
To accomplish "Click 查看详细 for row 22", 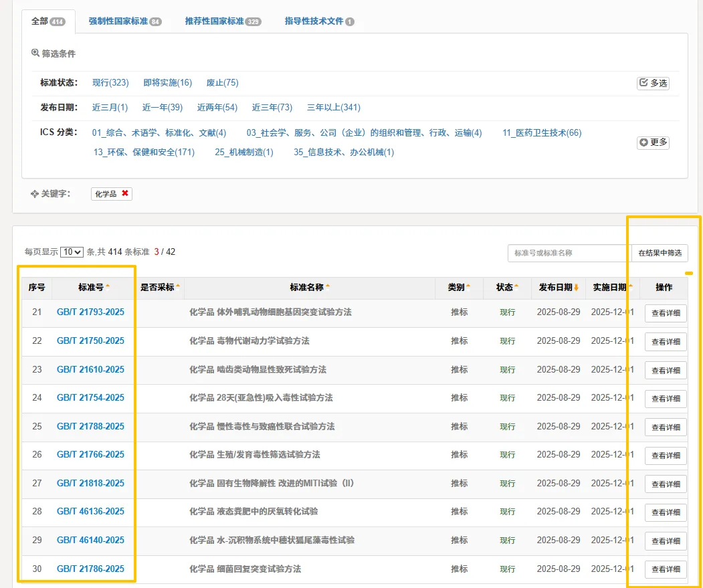I will pyautogui.click(x=666, y=342).
